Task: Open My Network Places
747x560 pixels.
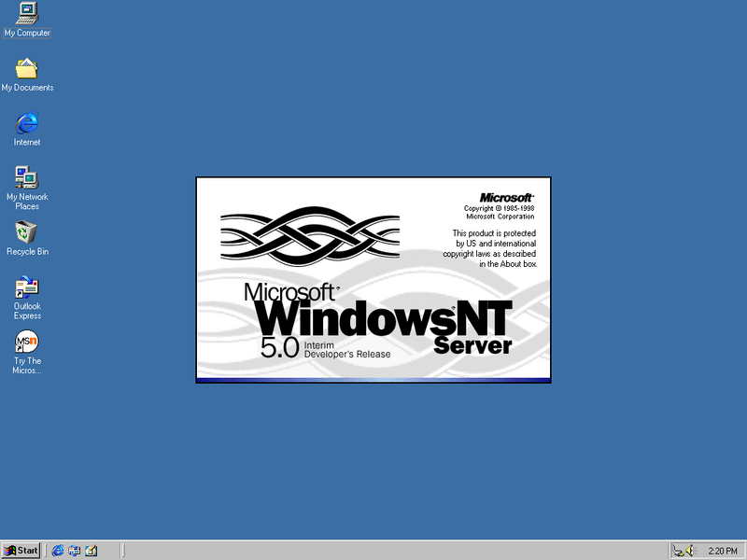Action: tap(27, 178)
